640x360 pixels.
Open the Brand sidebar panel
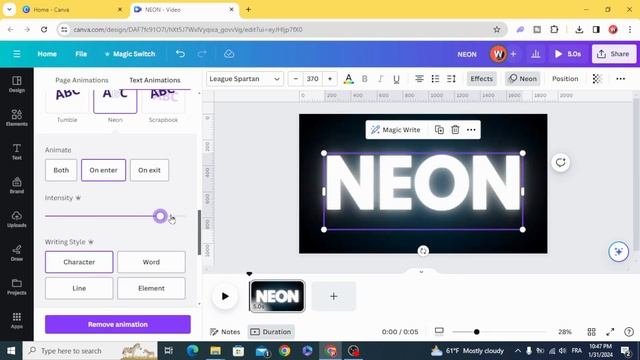17,186
